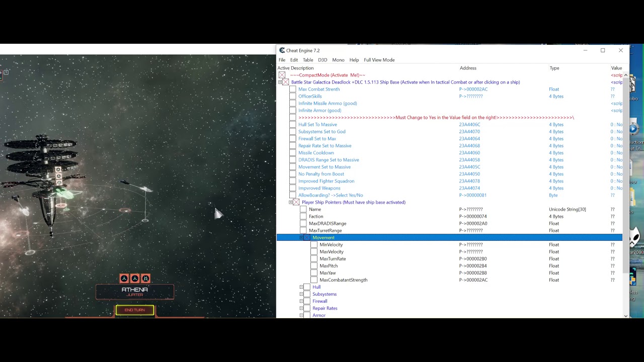Viewport: 644px width, 362px height.
Task: Tick the MaxCombatantStrength checkbox
Action: click(314, 280)
